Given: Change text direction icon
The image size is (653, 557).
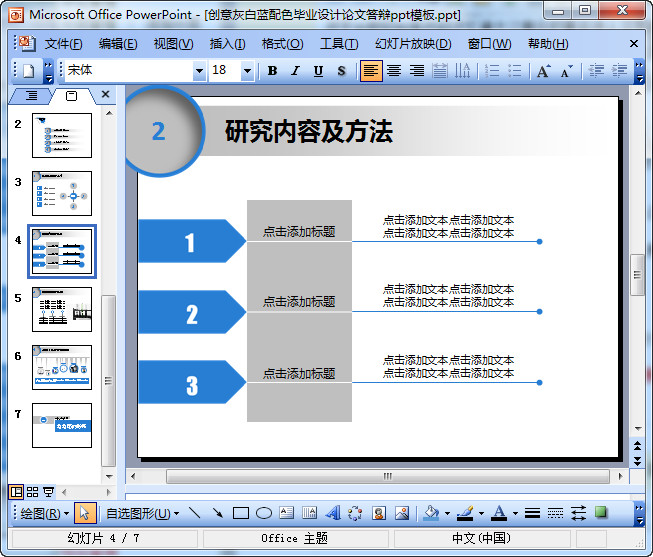Looking at the screenshot, I should [462, 71].
